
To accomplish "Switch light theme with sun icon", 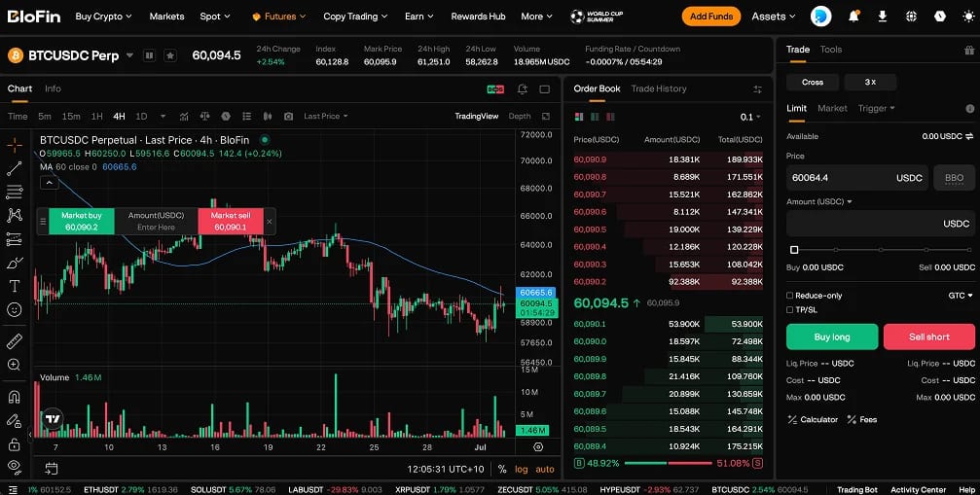I will click(x=968, y=17).
